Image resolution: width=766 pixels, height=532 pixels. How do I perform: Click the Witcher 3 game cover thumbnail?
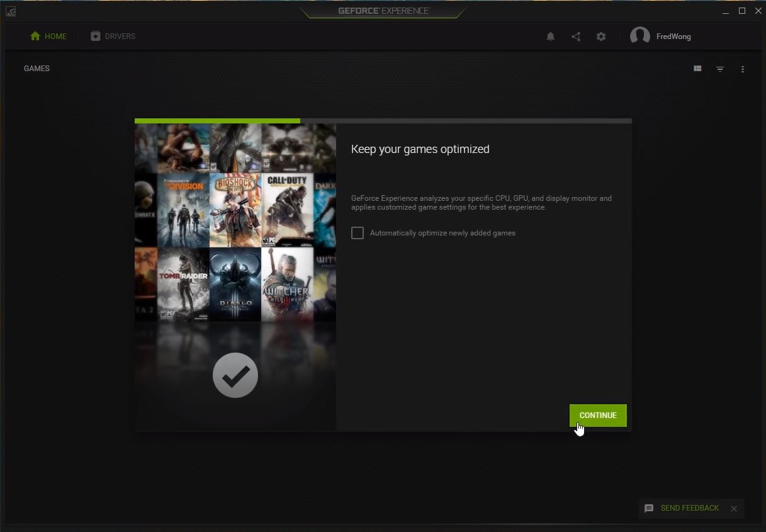click(287, 283)
